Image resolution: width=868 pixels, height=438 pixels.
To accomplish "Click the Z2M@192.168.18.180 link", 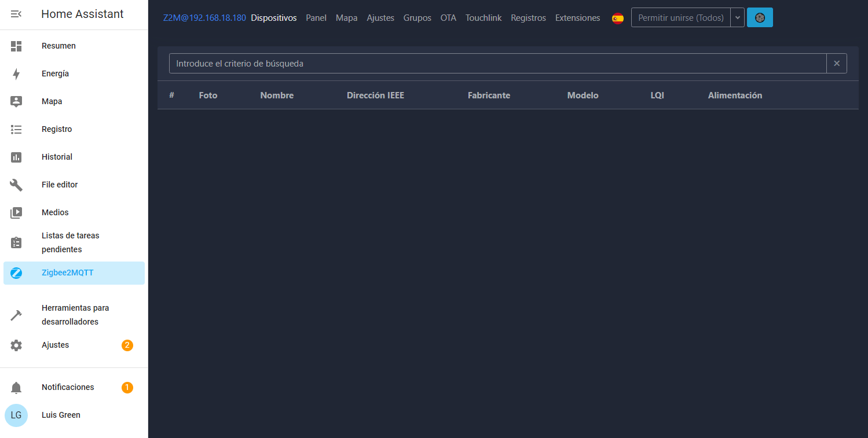I will 204,18.
